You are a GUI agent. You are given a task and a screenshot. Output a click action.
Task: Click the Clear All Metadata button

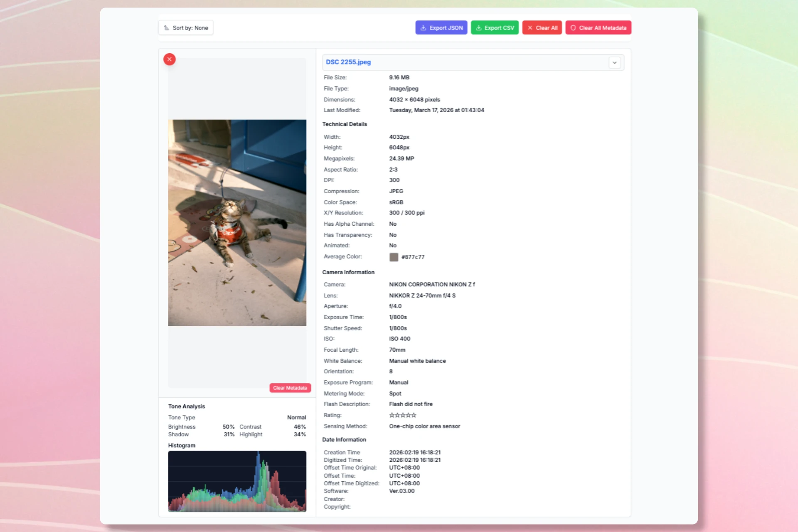pos(598,27)
